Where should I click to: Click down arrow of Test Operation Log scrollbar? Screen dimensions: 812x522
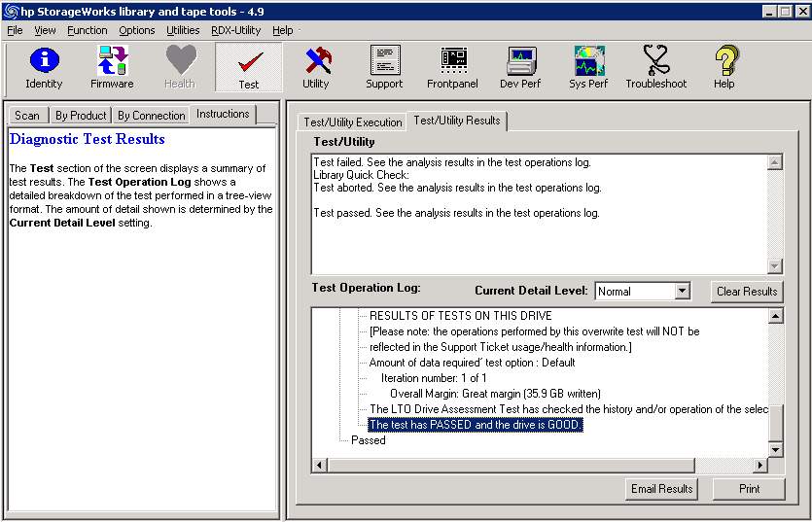[x=775, y=449]
